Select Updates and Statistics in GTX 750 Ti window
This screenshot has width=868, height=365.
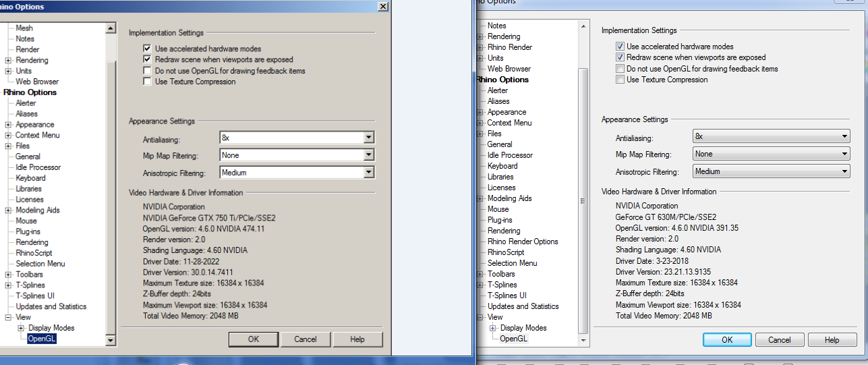coord(51,306)
